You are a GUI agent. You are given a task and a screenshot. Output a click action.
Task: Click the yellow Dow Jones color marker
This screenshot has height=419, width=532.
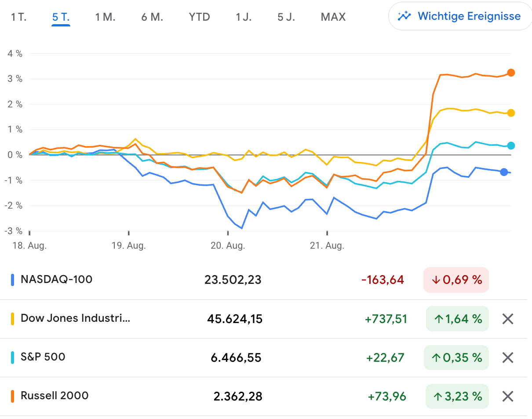coord(13,319)
